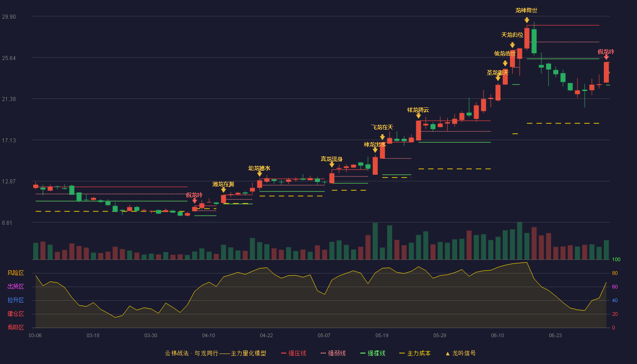The image size is (637, 364).
Task: Click the 06-23 date label
Action: pos(555,335)
